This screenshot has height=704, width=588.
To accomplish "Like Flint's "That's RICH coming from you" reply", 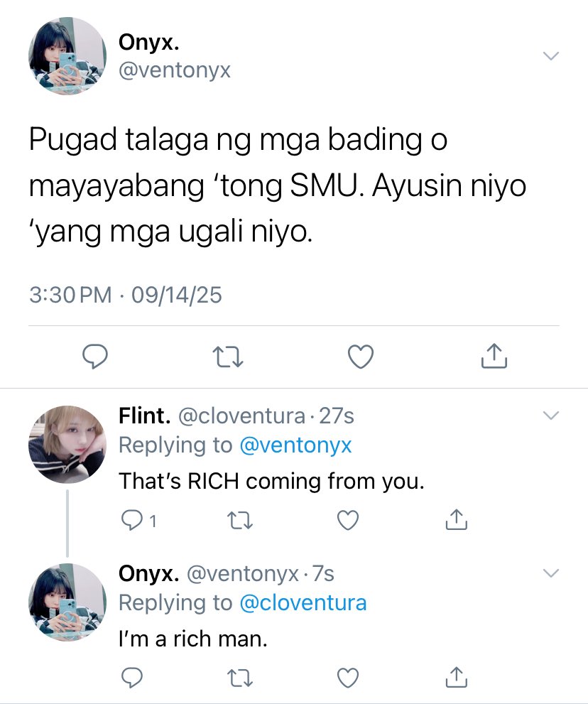I will pyautogui.click(x=348, y=521).
